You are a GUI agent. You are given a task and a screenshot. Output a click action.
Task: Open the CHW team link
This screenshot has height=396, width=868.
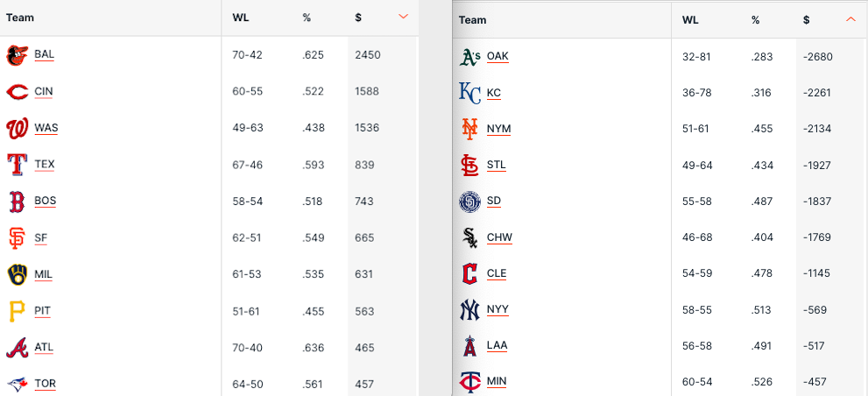(499, 237)
